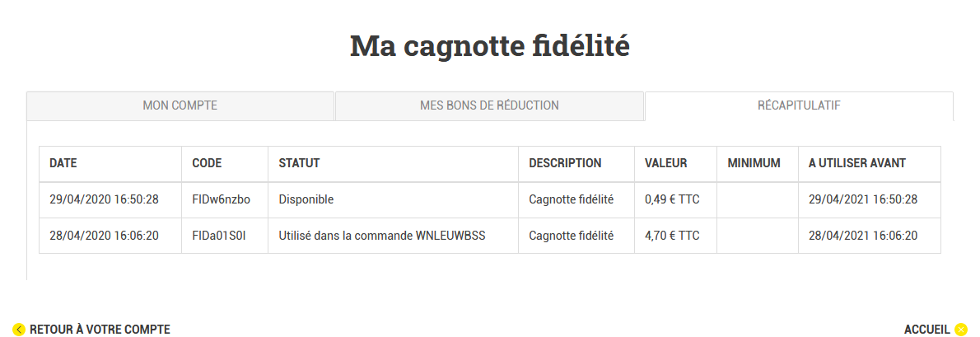Image resolution: width=980 pixels, height=337 pixels.
Task: Open the MES BONS DE RÉDUCTION tab
Action: coord(489,105)
